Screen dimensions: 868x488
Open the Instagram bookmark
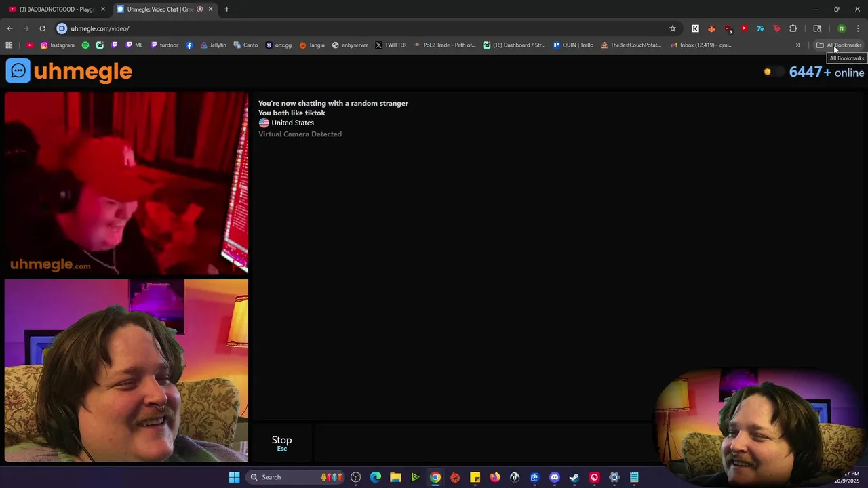[x=57, y=45]
